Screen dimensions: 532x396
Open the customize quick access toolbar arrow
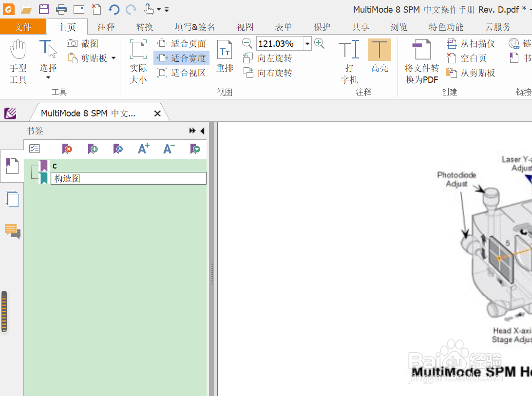pos(167,10)
